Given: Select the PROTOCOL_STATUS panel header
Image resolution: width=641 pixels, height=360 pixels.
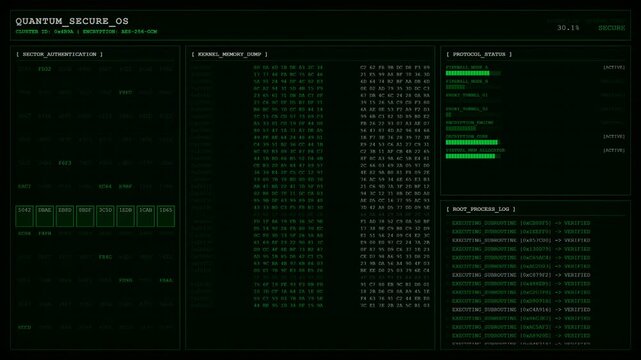Looking at the screenshot, I should pos(479,54).
